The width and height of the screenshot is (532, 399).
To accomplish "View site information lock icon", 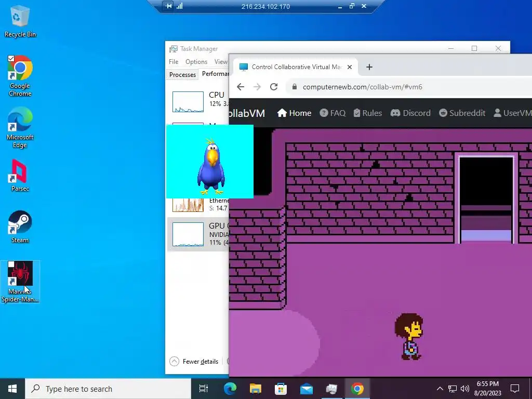I will [x=295, y=87].
